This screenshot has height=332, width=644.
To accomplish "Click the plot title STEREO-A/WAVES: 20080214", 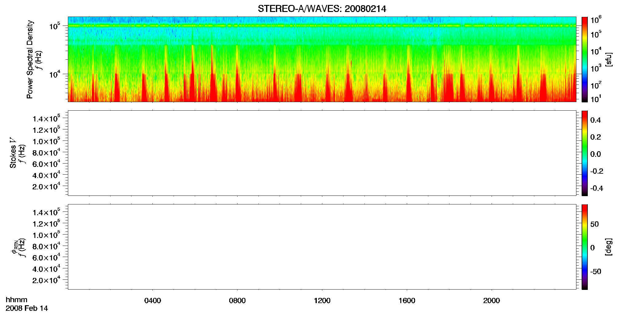I will pos(322,9).
